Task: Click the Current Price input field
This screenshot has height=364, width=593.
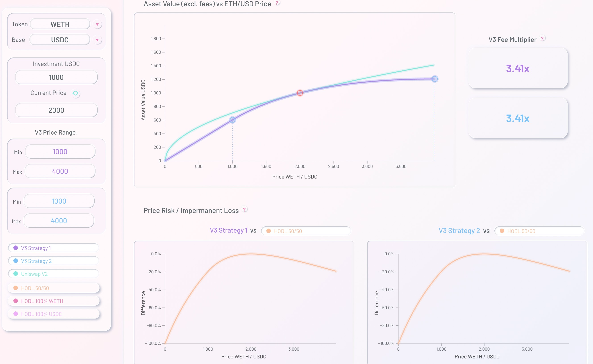Action: pos(56,110)
